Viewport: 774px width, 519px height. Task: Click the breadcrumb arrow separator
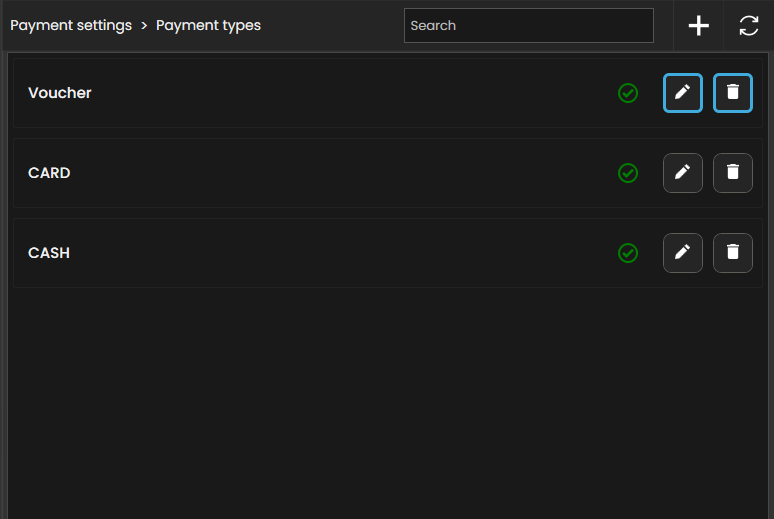pos(144,26)
